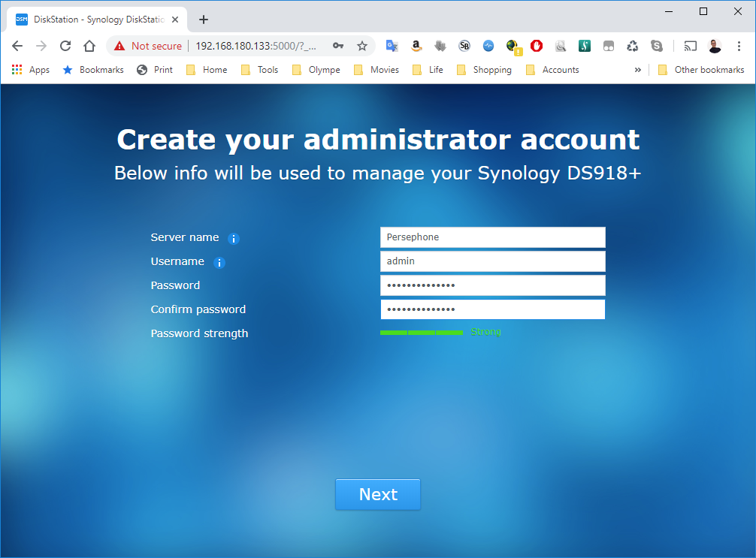The height and width of the screenshot is (558, 756).
Task: Open a new browser tab
Action: coord(204,20)
